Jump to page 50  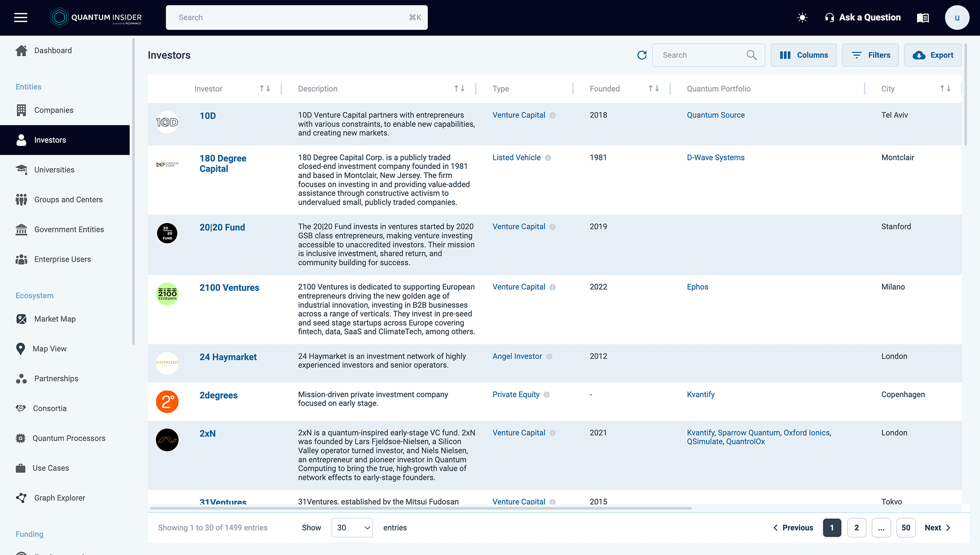[906, 528]
